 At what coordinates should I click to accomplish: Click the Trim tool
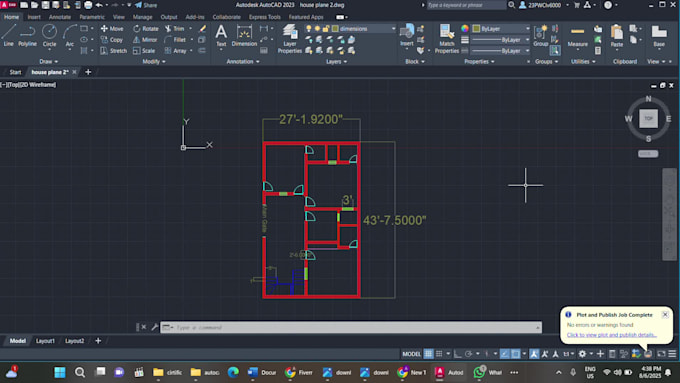(x=174, y=29)
